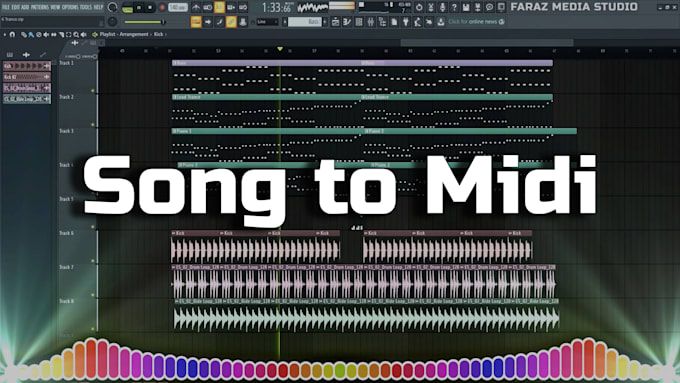680x383 pixels.
Task: Mute Track 8 with its green dot
Action: click(x=92, y=329)
